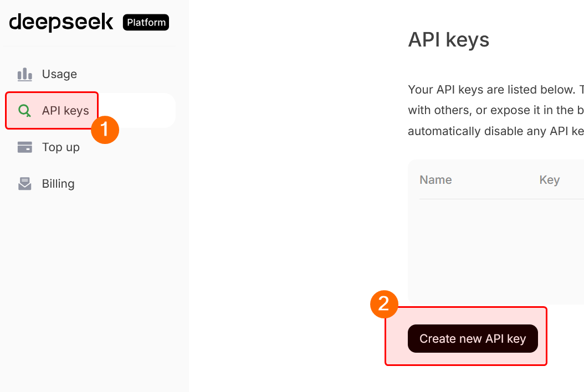Select the API keys sidebar label

point(65,111)
